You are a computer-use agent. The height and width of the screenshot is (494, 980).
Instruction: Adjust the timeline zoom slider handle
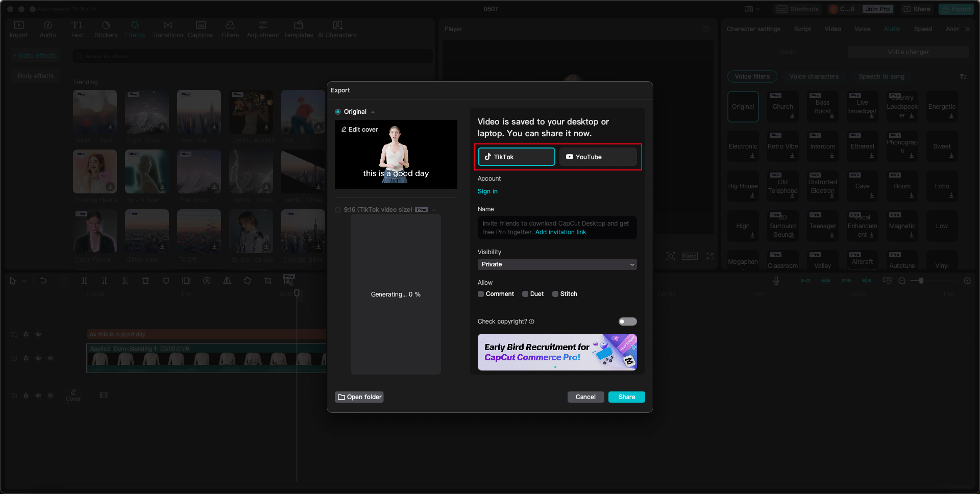tap(921, 281)
